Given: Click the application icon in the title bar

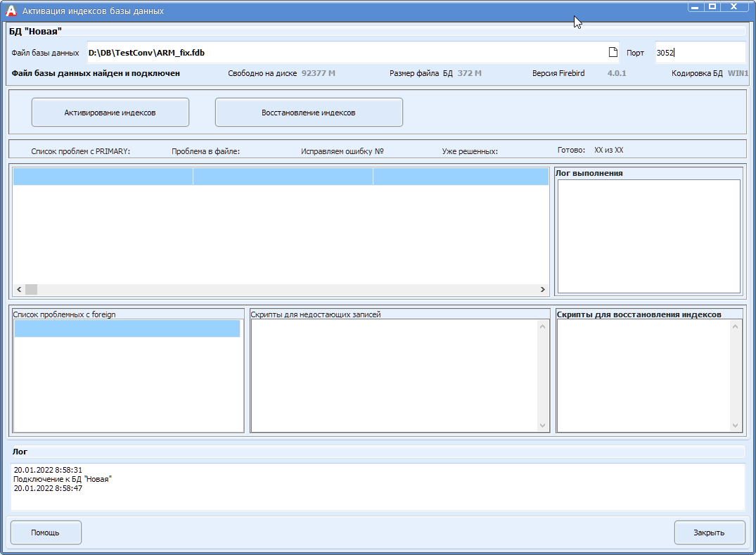Looking at the screenshot, I should tap(10, 9).
